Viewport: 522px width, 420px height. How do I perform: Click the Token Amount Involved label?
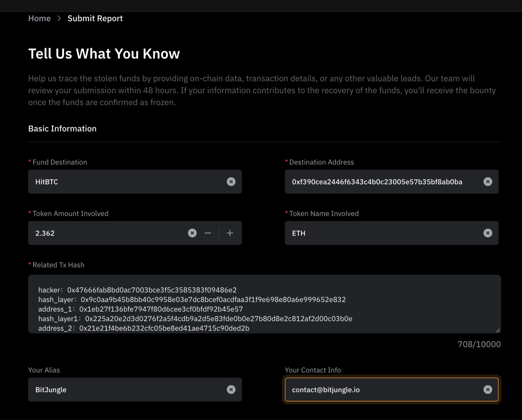click(70, 214)
